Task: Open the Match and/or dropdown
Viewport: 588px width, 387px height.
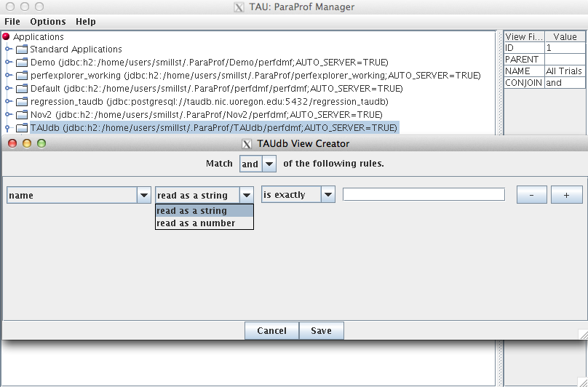Action: point(258,164)
